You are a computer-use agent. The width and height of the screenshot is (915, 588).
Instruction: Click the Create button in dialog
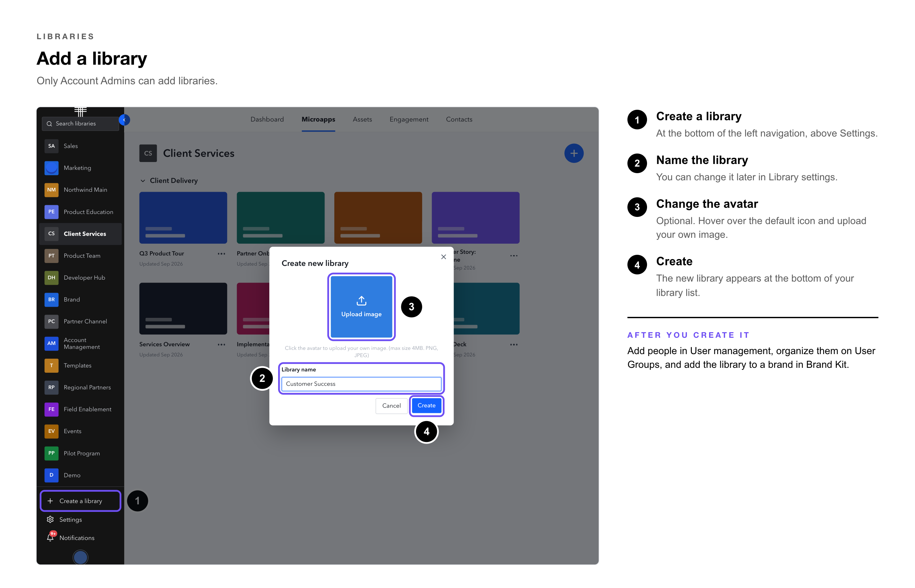tap(426, 405)
